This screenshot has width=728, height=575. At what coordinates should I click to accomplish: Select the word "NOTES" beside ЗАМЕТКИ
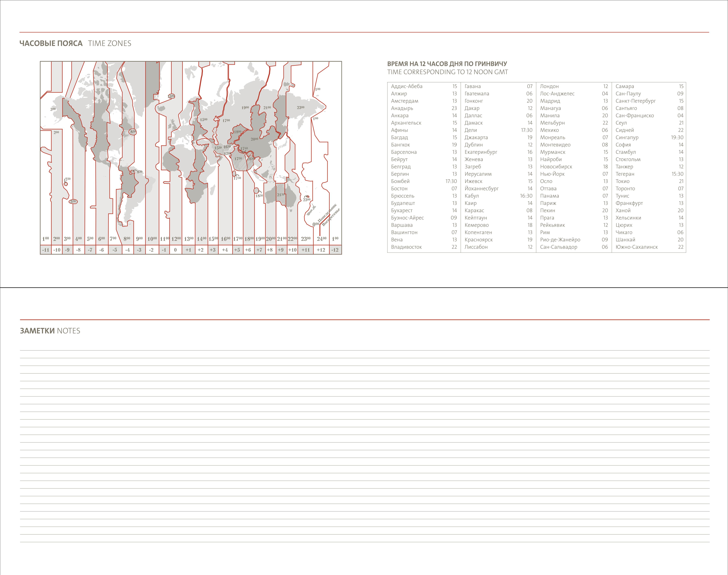(69, 331)
